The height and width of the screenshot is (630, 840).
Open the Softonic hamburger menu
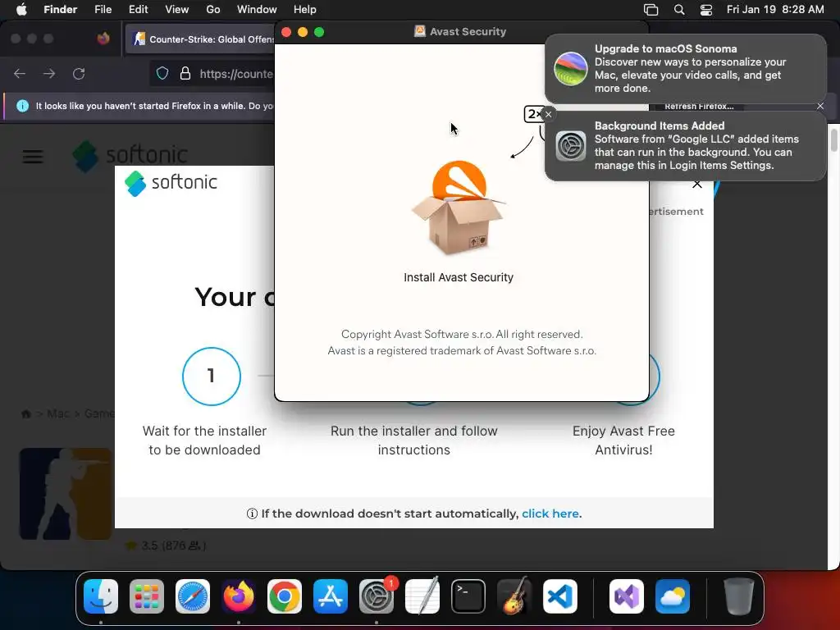(33, 157)
